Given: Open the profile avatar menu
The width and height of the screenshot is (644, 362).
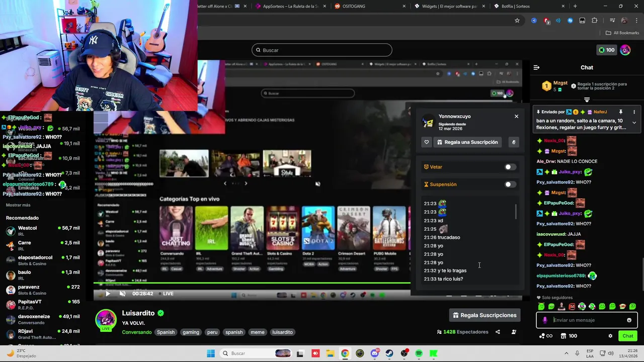Looking at the screenshot, I should [x=625, y=50].
